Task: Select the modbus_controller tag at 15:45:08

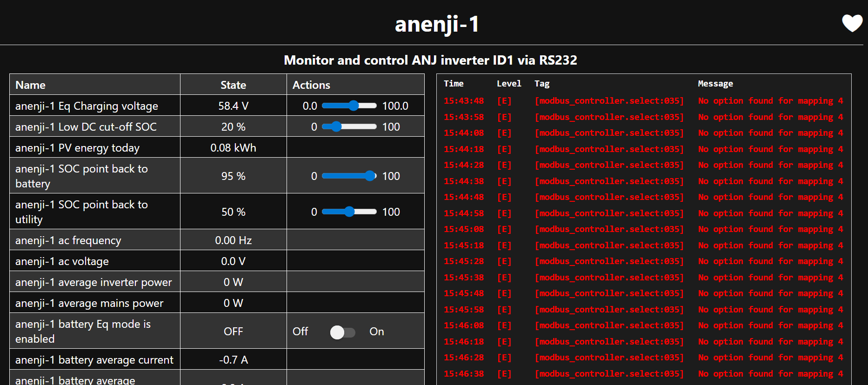Action: pyautogui.click(x=609, y=229)
